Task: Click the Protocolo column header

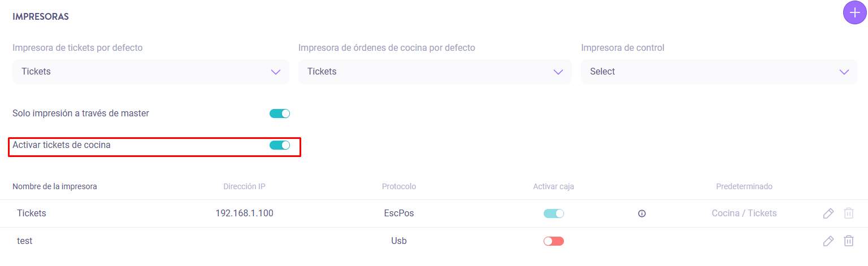Action: (x=399, y=186)
